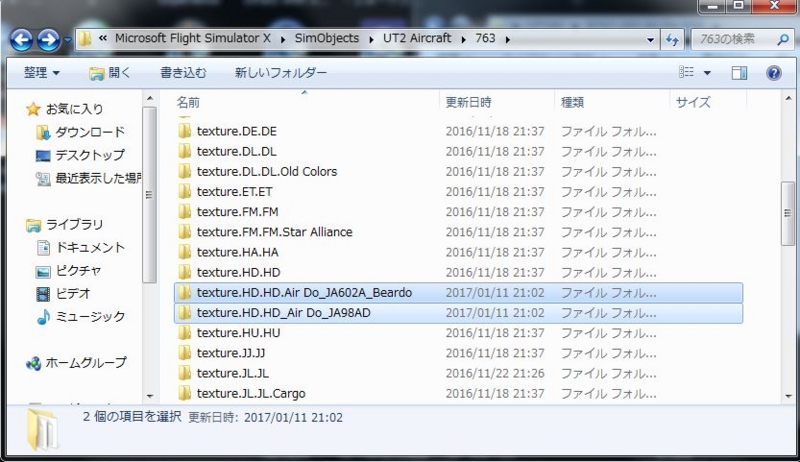Select texture.HU.HU folder
800x462 pixels.
click(238, 333)
